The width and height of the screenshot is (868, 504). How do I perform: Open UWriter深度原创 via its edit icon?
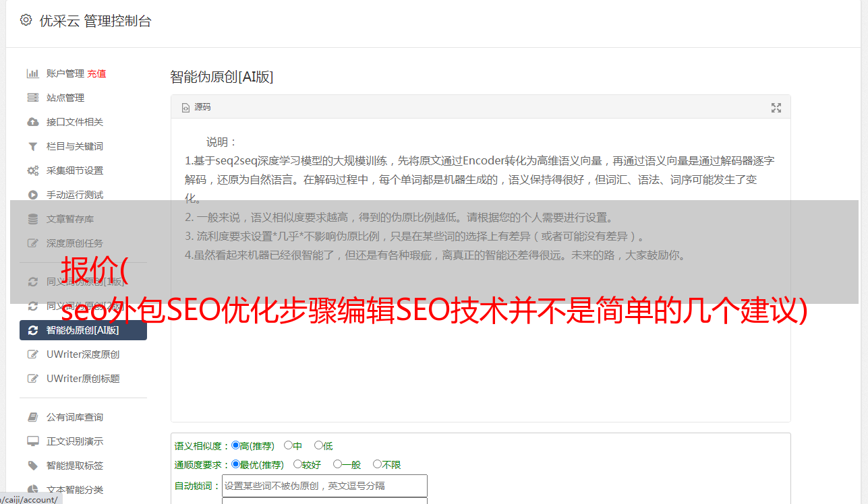tap(32, 354)
